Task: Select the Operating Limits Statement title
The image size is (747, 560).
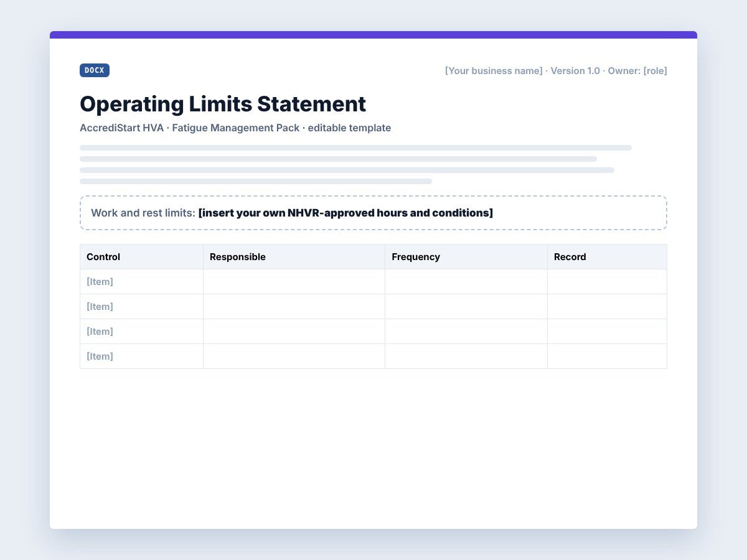Action: click(x=223, y=103)
